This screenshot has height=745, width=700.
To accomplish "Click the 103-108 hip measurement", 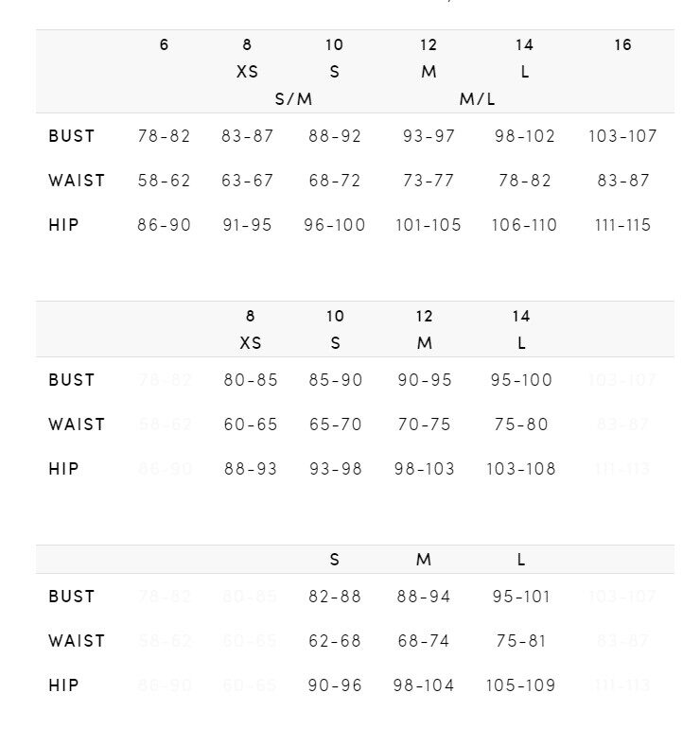I will tap(521, 469).
